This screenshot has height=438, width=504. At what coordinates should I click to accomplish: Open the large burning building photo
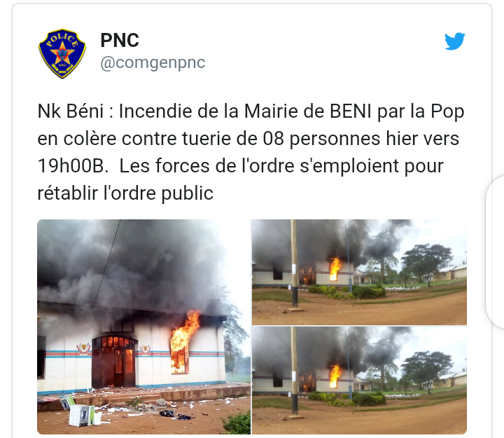(143, 327)
